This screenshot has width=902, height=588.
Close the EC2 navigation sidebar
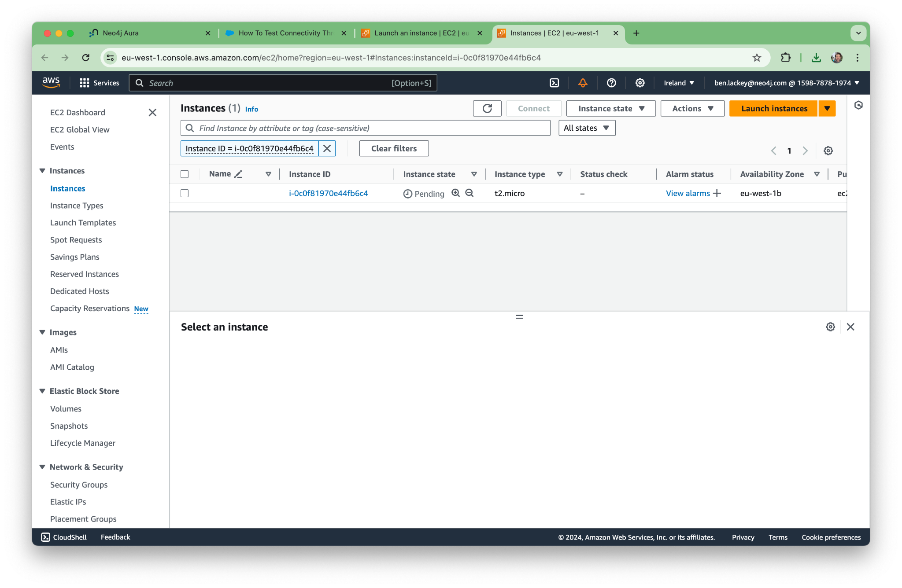coord(152,112)
